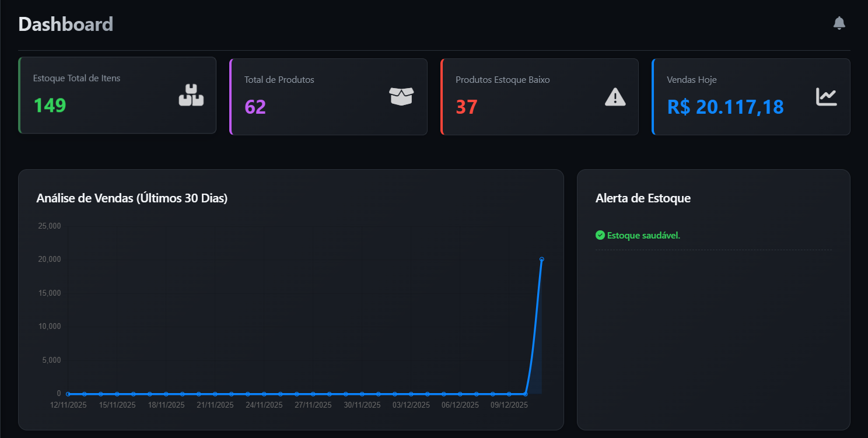Click the value 149 on Estoque Total de Itens
The image size is (868, 438).
[x=50, y=106]
